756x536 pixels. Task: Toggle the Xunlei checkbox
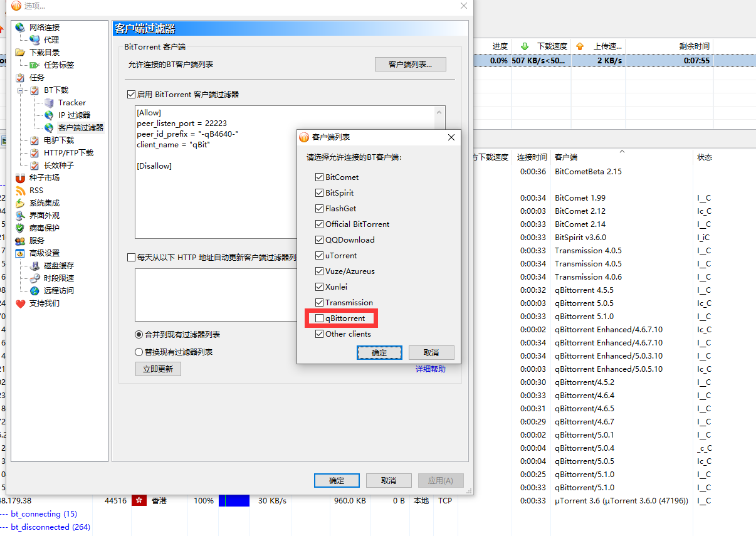(320, 287)
